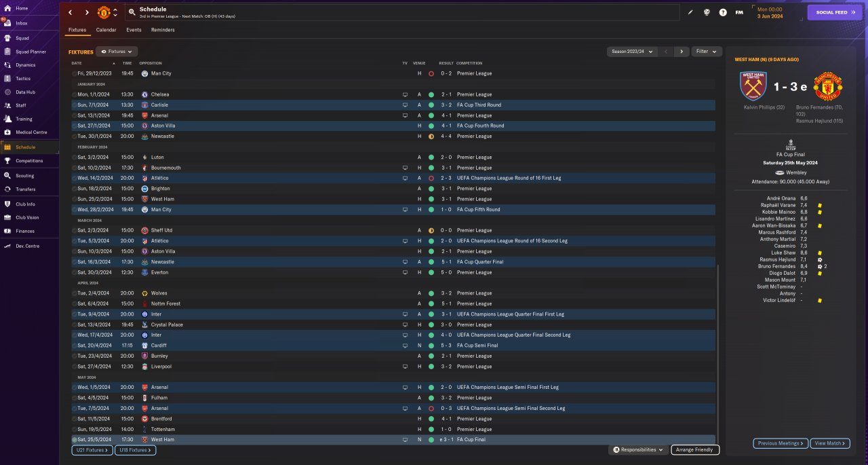Select the row circle for Fri, 29/12/2023
Image resolution: width=868 pixels, height=465 pixels.
point(75,73)
